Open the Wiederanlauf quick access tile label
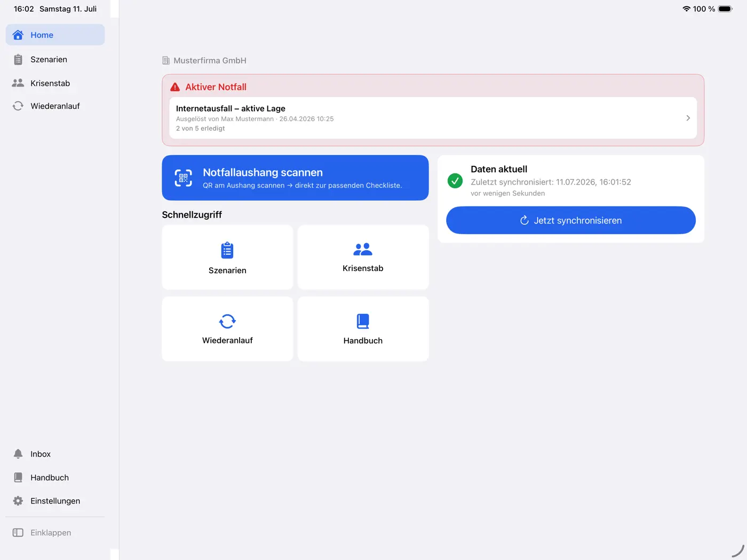The height and width of the screenshot is (560, 747). coord(227,340)
